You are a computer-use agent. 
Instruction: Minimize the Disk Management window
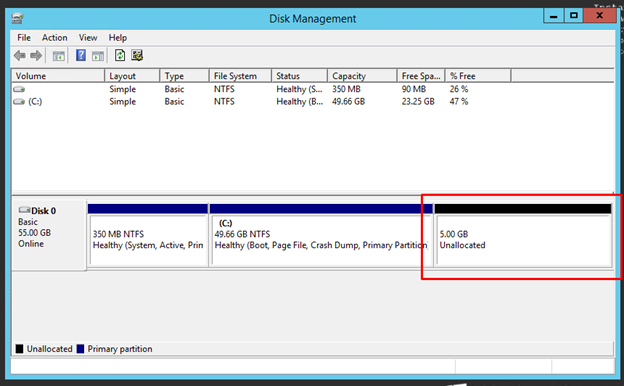click(x=553, y=16)
